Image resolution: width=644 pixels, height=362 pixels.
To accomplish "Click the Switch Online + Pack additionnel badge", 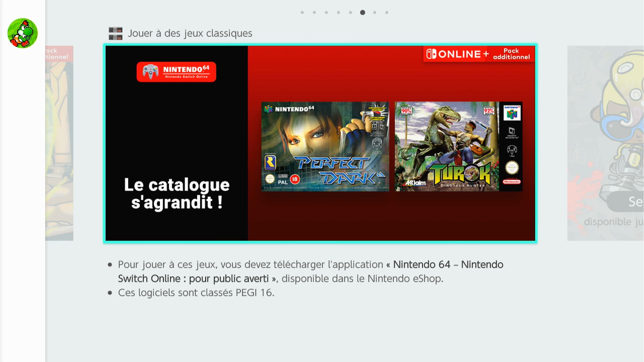I will [x=479, y=54].
